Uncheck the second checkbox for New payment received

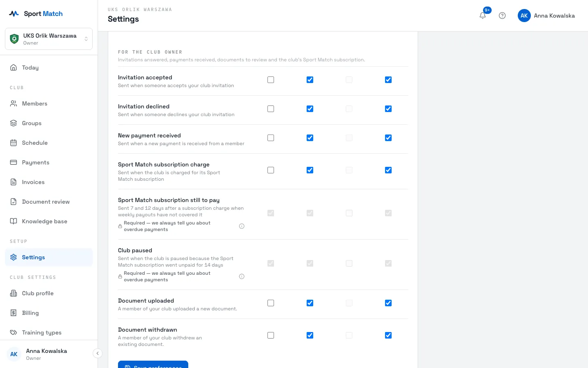(x=310, y=138)
